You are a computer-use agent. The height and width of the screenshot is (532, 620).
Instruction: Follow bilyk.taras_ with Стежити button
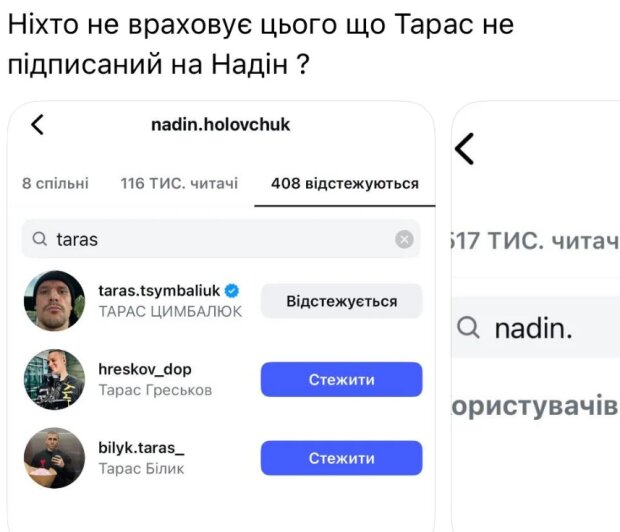pos(341,458)
